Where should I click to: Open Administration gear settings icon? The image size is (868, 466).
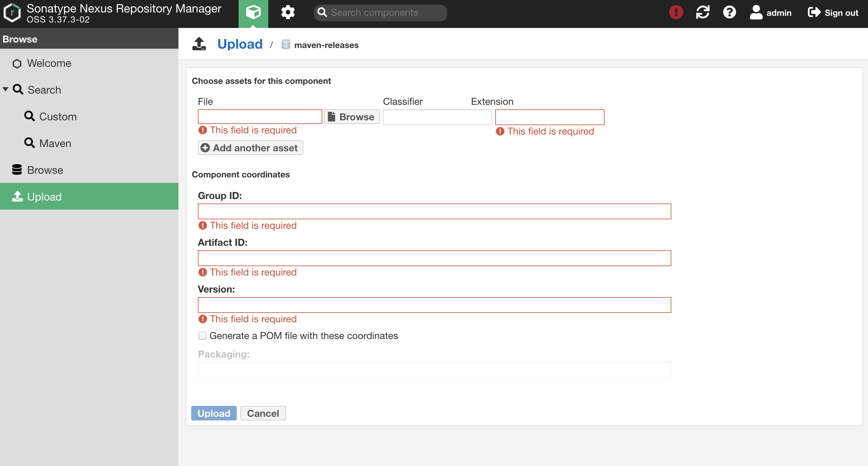pos(288,13)
